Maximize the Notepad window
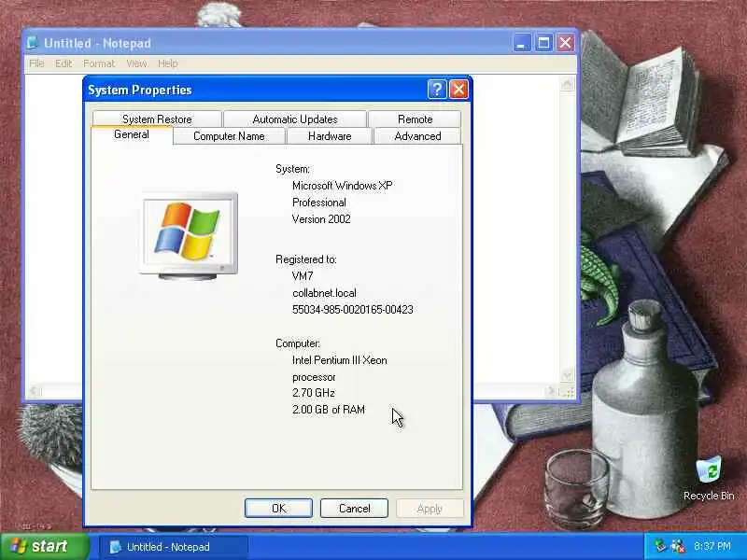The width and height of the screenshot is (747, 560). click(543, 43)
